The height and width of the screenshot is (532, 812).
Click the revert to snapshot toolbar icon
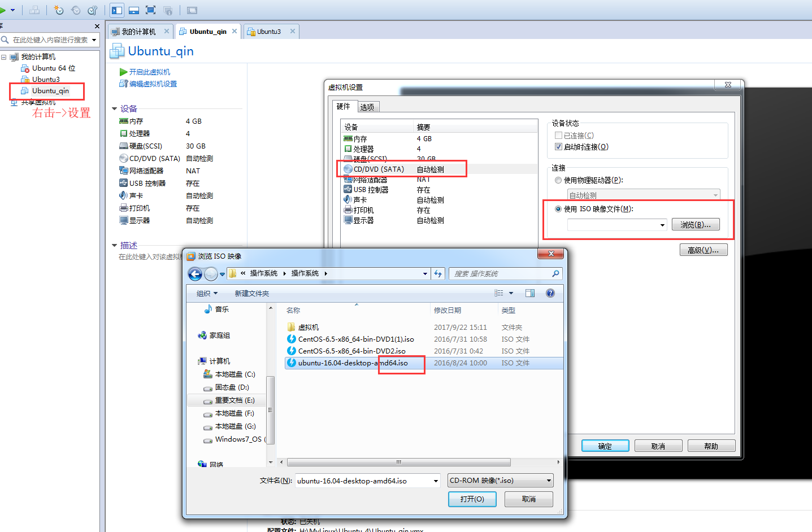click(x=76, y=10)
